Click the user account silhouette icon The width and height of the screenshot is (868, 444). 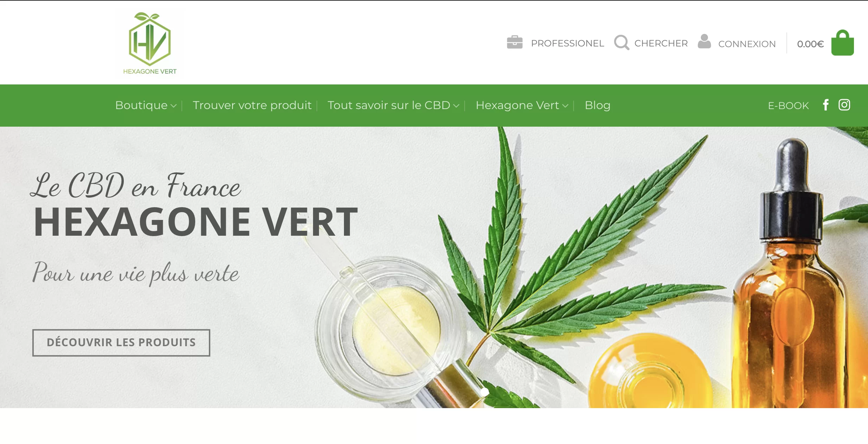(x=704, y=42)
